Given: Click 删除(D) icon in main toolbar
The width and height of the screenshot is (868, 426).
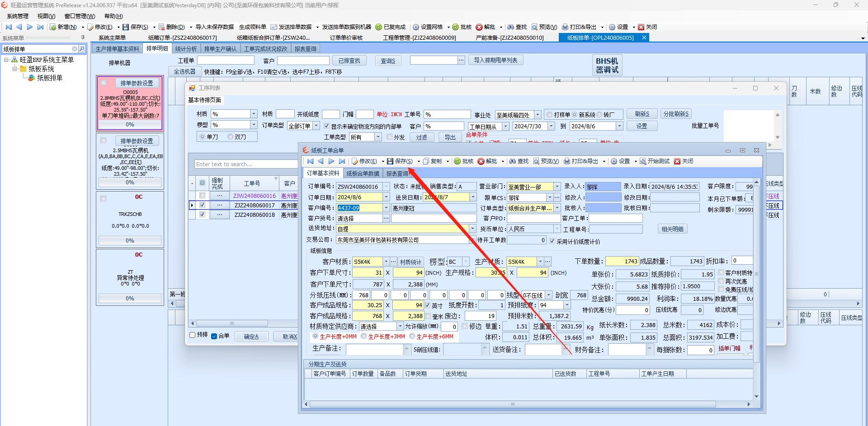Looking at the screenshot, I should (161, 27).
